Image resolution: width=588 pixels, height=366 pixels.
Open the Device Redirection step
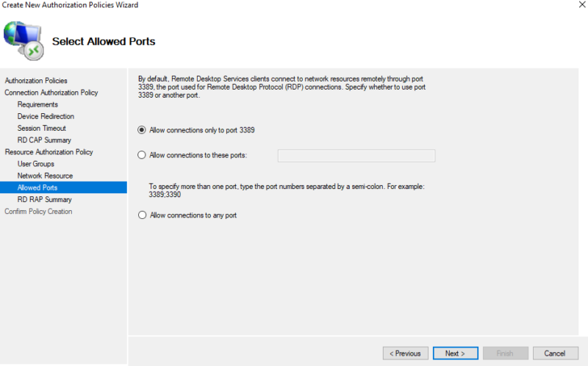click(x=46, y=116)
